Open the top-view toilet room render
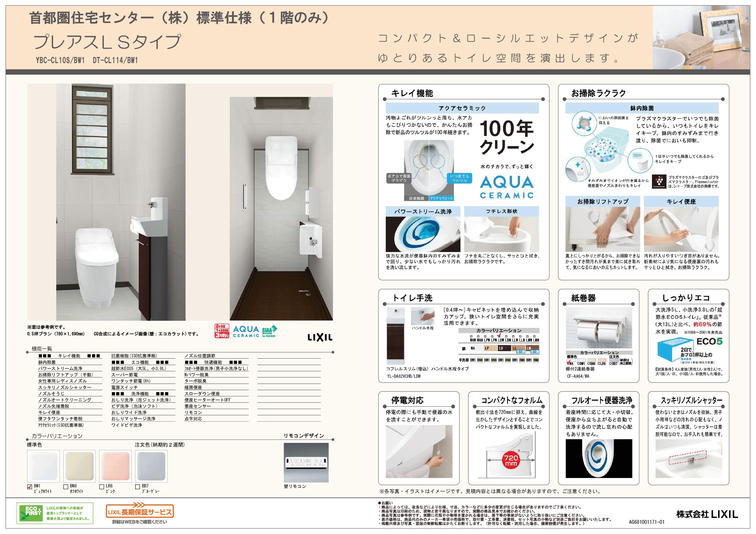 281,209
